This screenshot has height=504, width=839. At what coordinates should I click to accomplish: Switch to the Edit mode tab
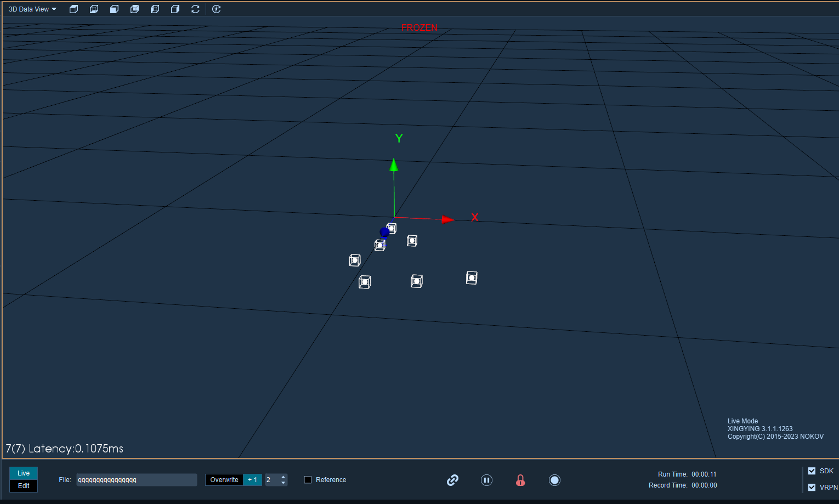[x=24, y=486]
